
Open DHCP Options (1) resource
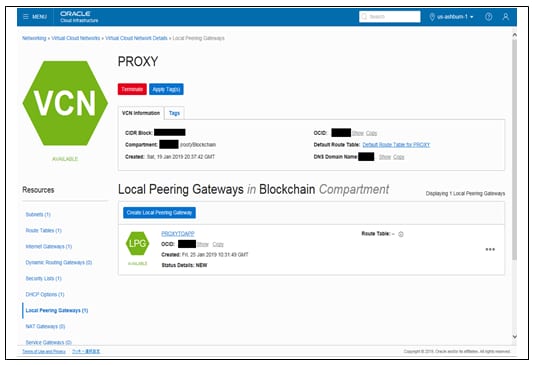coord(45,294)
